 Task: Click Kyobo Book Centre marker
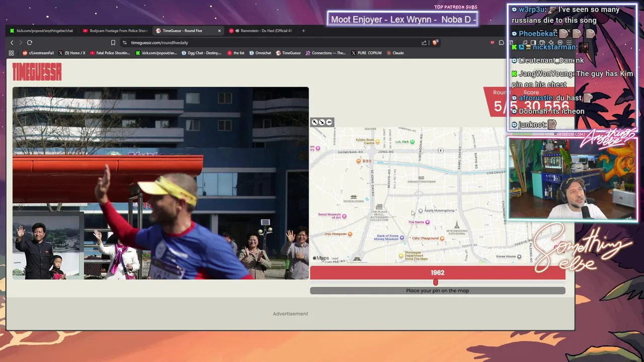pyautogui.click(x=378, y=142)
